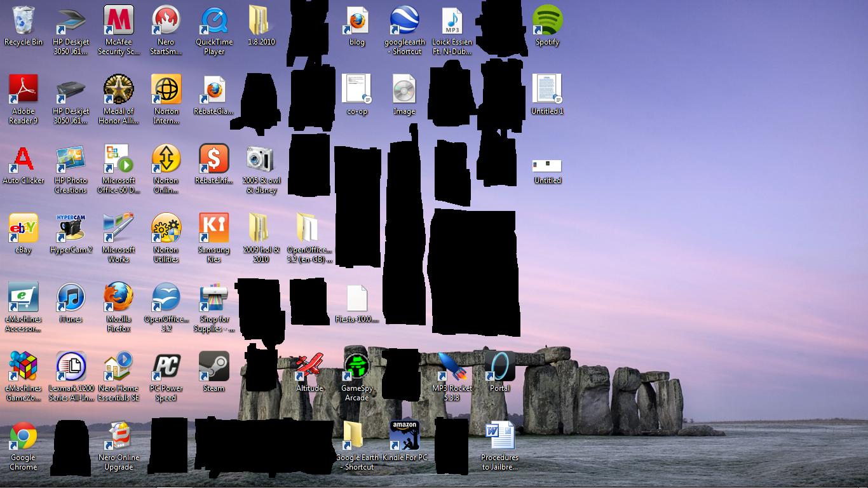The image size is (868, 488).
Task: Launch OpenOffice.org 3.2 shortcut
Action: pos(166,297)
